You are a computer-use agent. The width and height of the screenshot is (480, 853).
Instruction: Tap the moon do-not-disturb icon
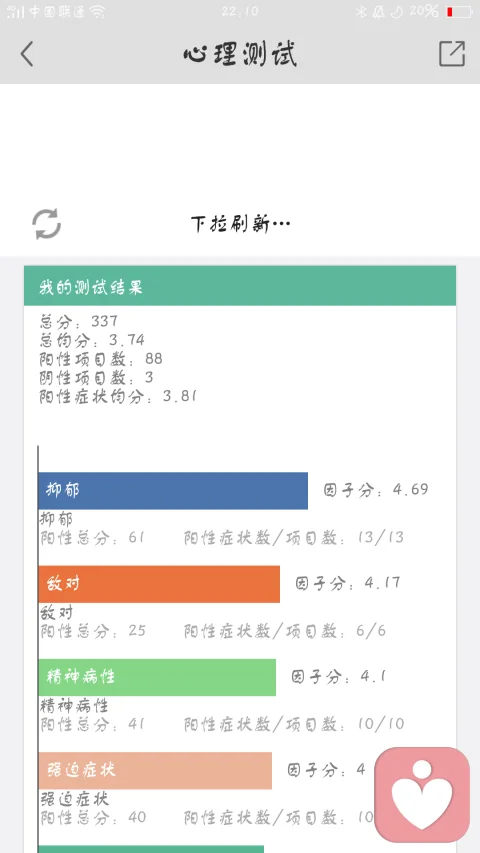coord(397,11)
